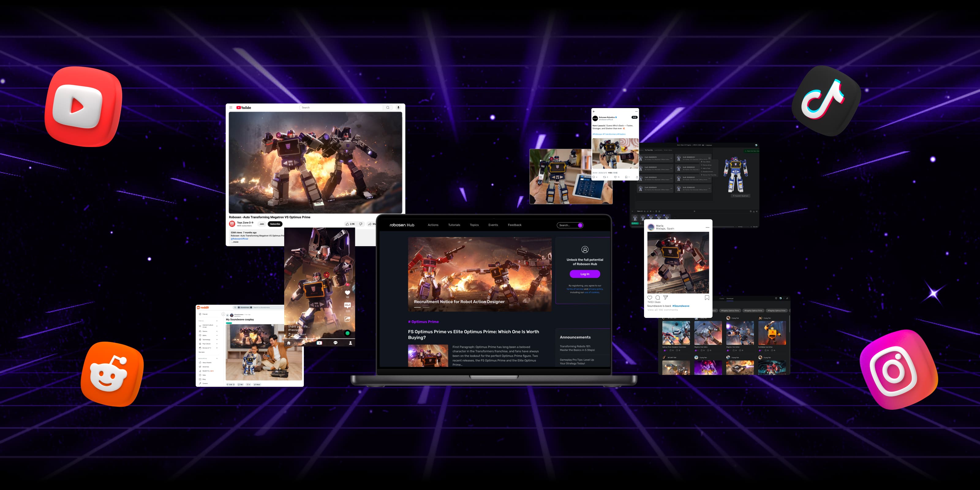Click Robosen Hub purple search icon
This screenshot has height=490, width=980.
[580, 225]
